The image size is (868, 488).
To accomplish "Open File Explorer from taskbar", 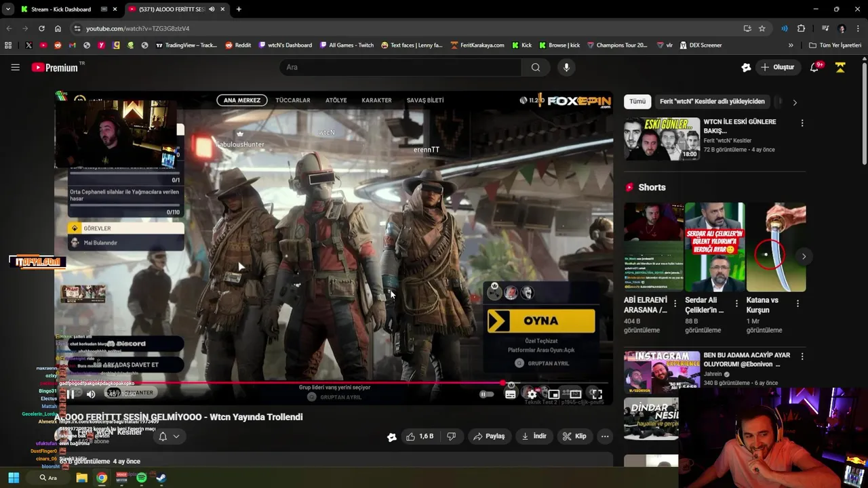I will tap(81, 478).
